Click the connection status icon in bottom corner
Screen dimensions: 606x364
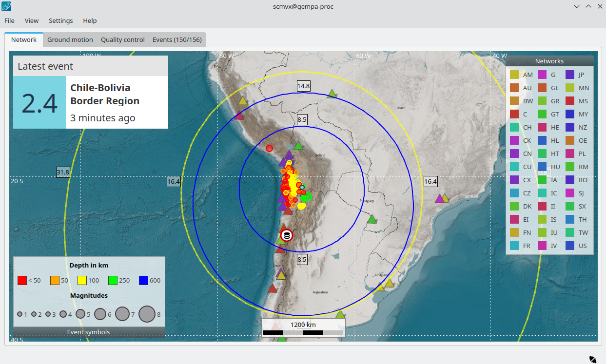pos(592,359)
